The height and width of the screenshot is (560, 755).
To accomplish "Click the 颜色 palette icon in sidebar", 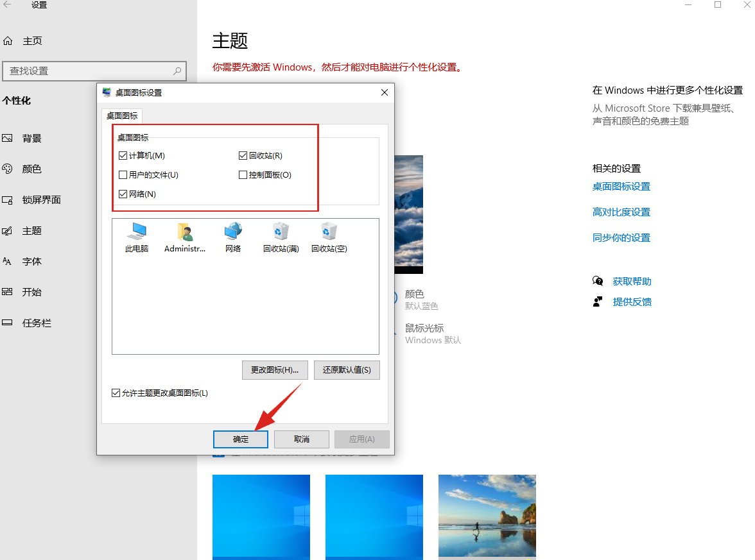I will pyautogui.click(x=7, y=169).
